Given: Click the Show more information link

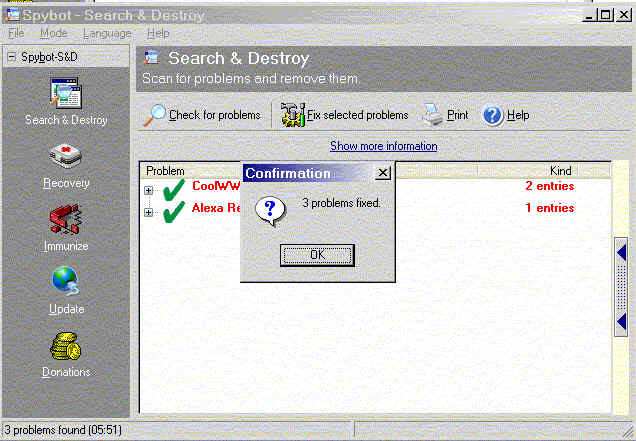Looking at the screenshot, I should [x=384, y=146].
